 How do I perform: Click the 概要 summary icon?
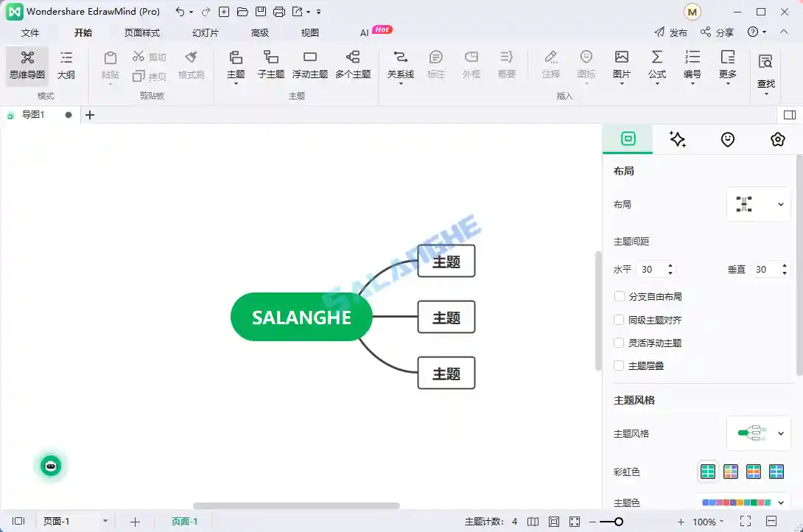click(507, 66)
